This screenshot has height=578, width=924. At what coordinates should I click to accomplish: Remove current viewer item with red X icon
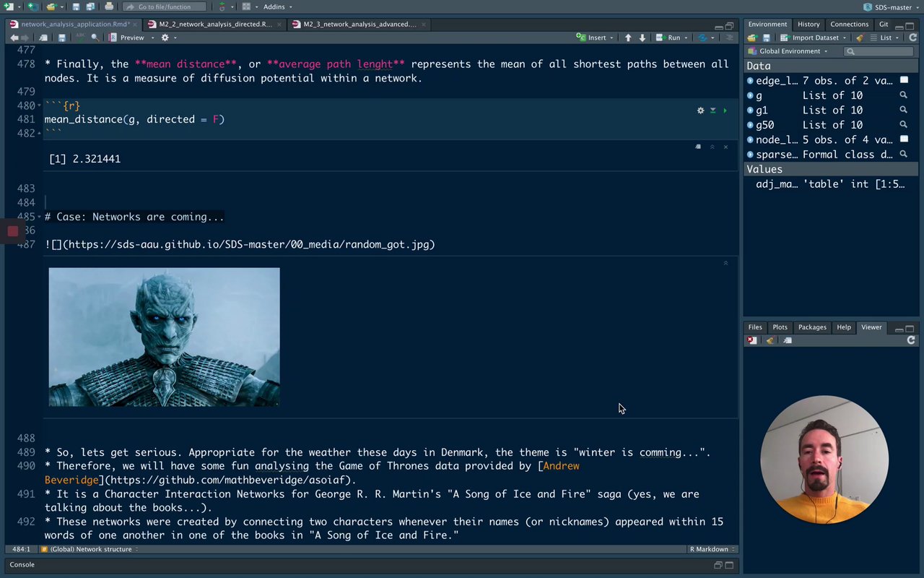pyautogui.click(x=751, y=340)
